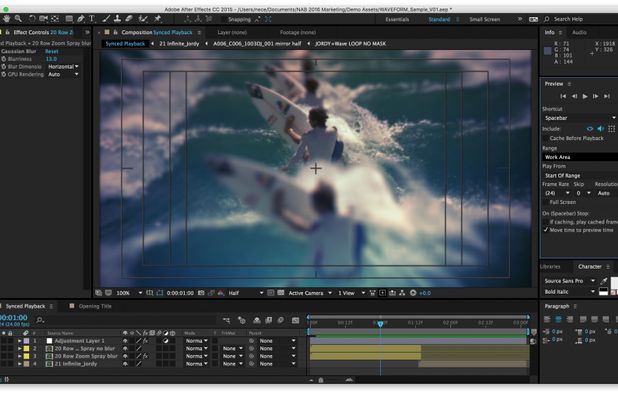The width and height of the screenshot is (618, 394).
Task: Select the Hand tool in the toolbar
Action: (x=7, y=19)
